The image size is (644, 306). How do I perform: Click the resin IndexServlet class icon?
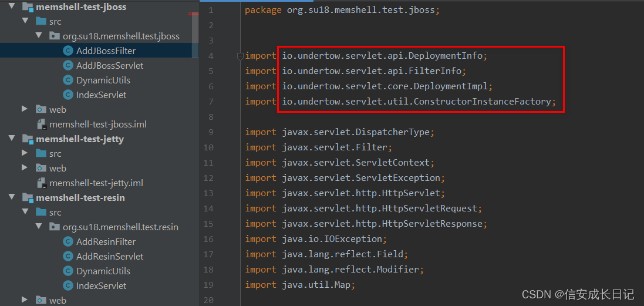click(x=68, y=285)
